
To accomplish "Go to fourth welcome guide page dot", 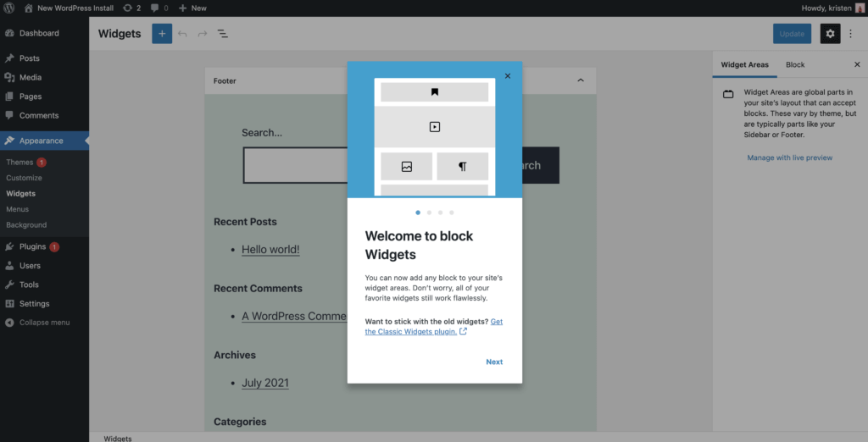I will click(452, 213).
